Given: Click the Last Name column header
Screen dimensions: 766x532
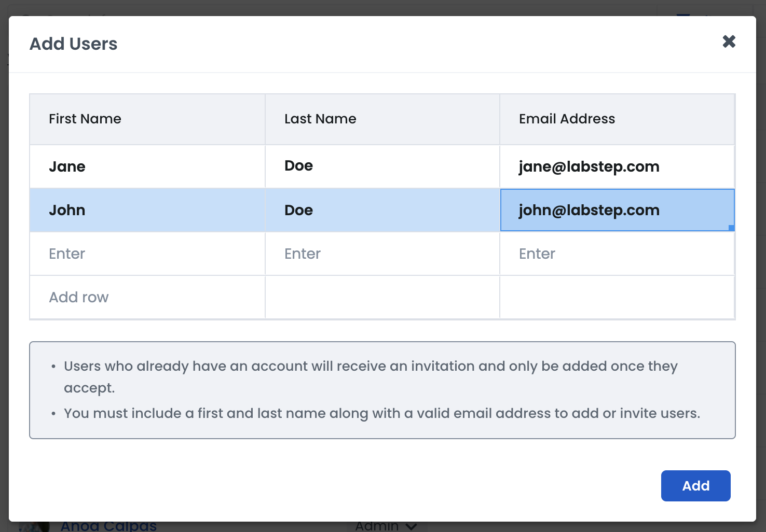Looking at the screenshot, I should click(x=320, y=119).
